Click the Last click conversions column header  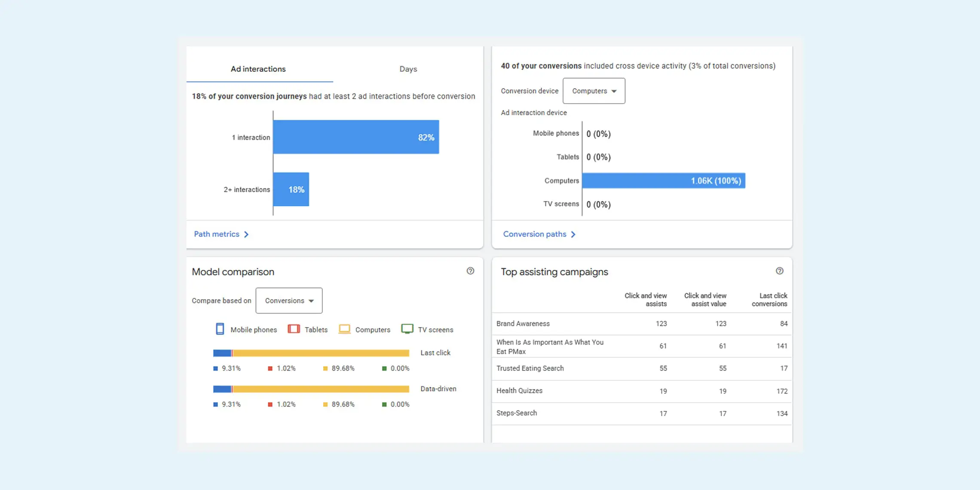769,300
